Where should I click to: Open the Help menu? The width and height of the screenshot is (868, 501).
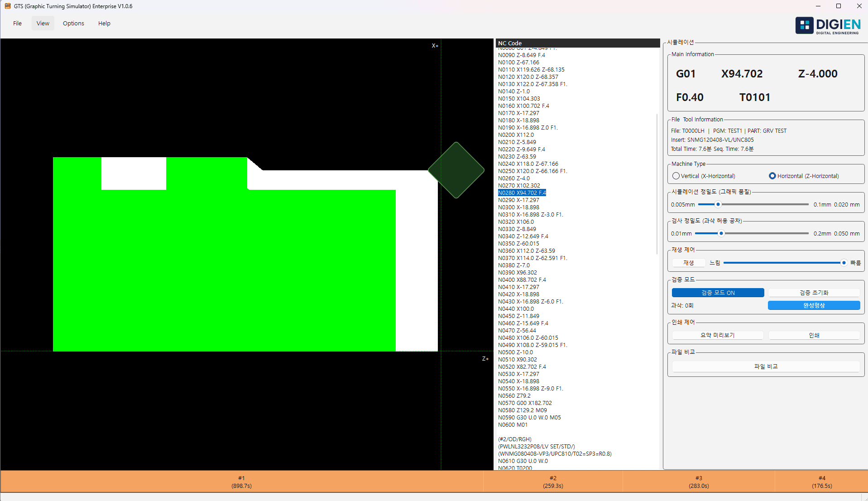pos(104,23)
